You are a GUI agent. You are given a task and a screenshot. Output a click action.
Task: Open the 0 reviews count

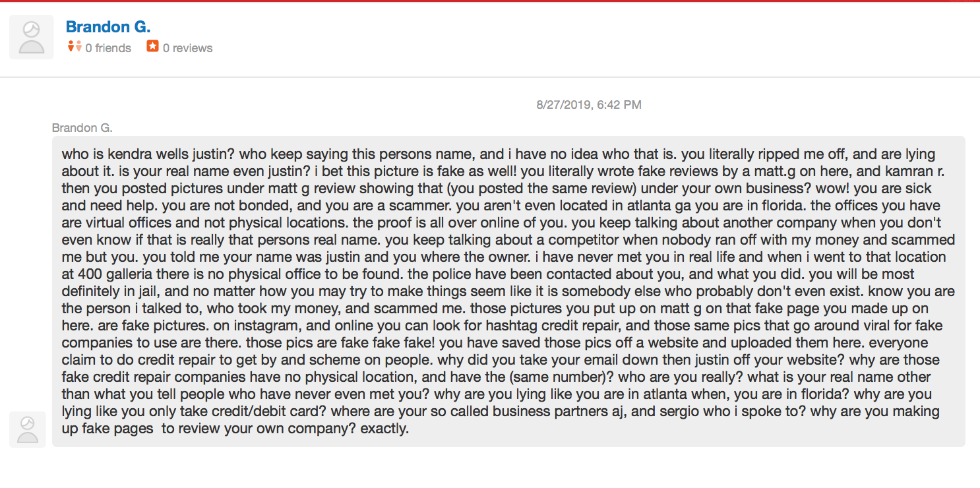click(x=187, y=48)
